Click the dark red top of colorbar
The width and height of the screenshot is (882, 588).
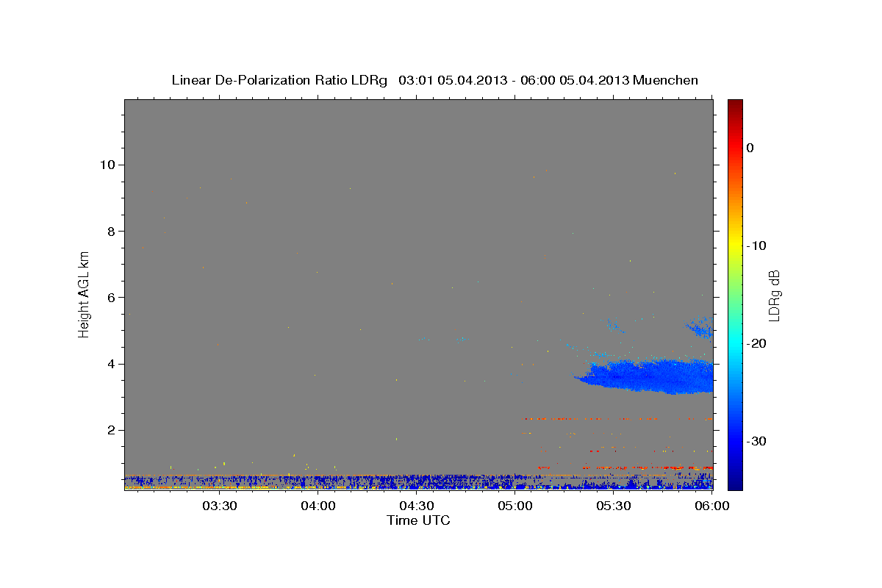click(735, 105)
